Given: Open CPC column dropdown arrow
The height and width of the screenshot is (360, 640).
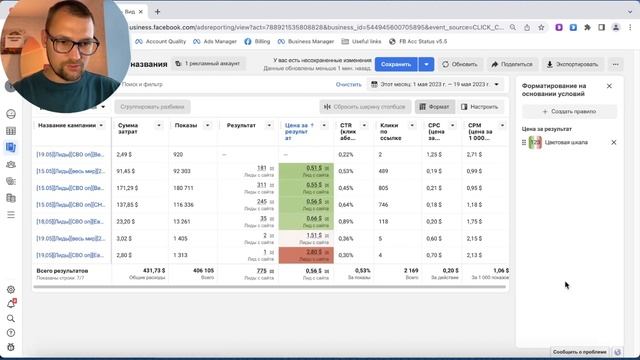Looking at the screenshot, I should coord(452,125).
